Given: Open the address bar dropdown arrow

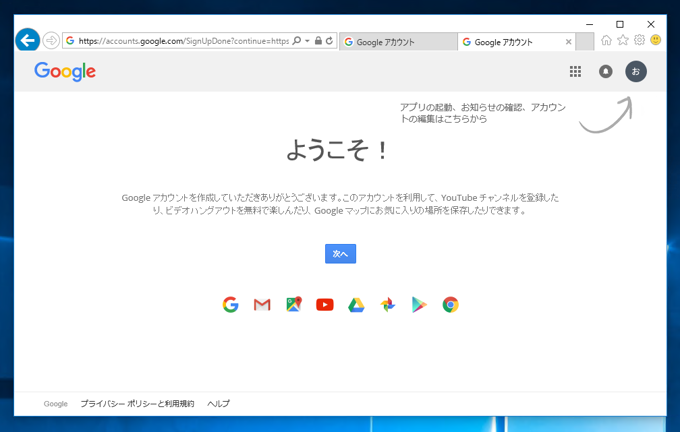Looking at the screenshot, I should click(x=307, y=41).
